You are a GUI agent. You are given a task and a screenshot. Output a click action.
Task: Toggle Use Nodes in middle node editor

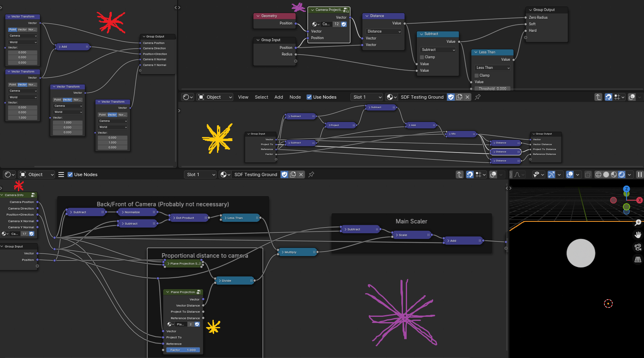click(x=309, y=97)
